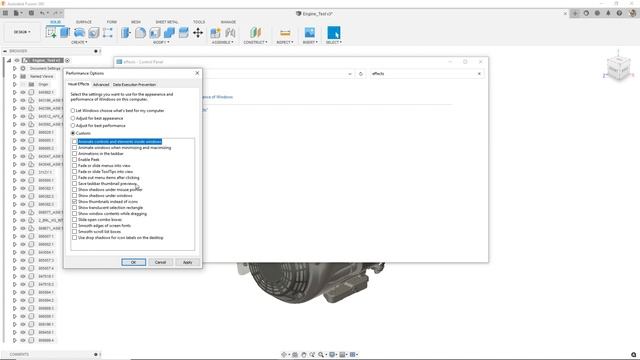This screenshot has height=360, width=640.
Task: Select the Combine tool
Action: (169, 32)
